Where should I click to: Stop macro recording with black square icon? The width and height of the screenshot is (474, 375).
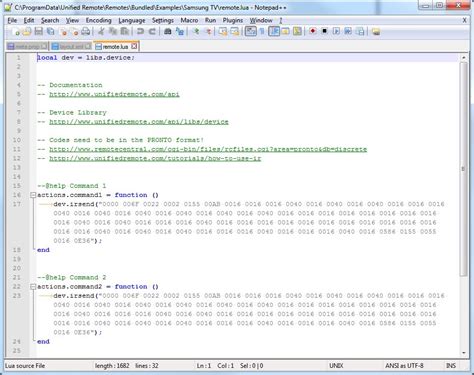point(324,31)
